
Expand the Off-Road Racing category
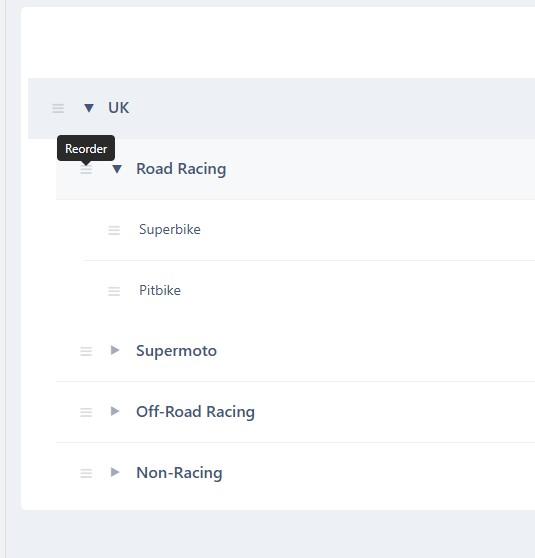115,411
